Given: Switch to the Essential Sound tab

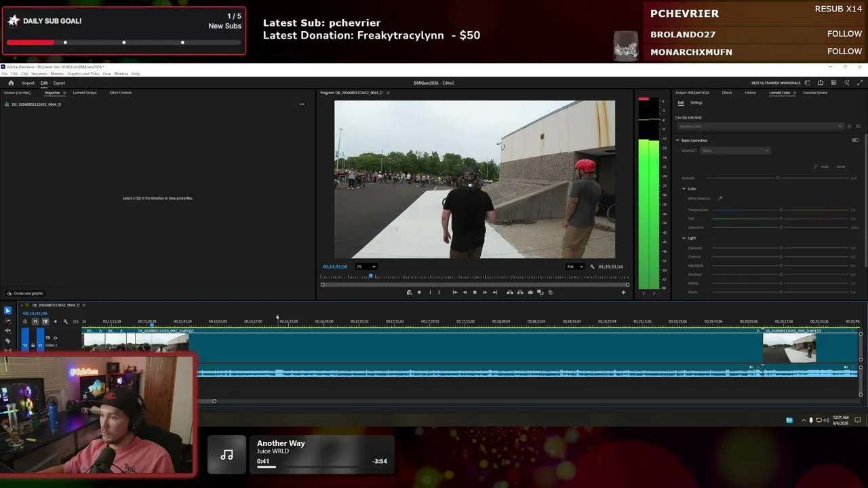Looking at the screenshot, I should pyautogui.click(x=814, y=93).
